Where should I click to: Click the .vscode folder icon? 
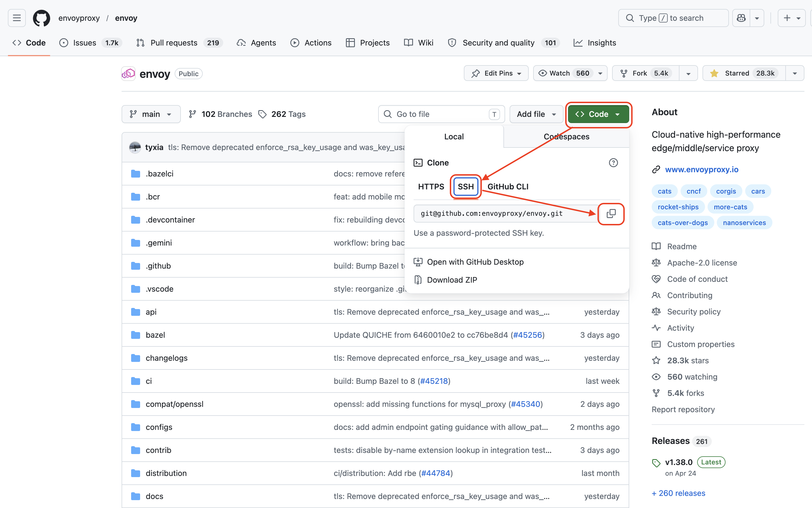click(136, 289)
